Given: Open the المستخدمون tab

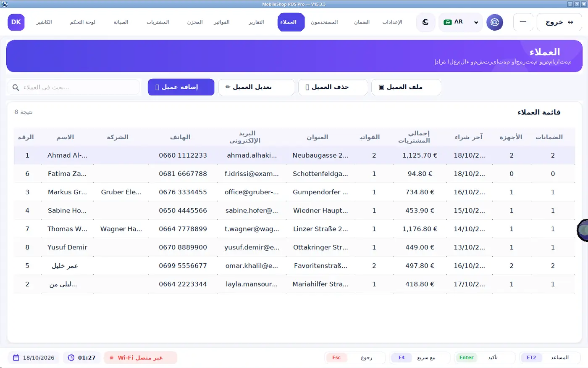Looking at the screenshot, I should [x=324, y=22].
